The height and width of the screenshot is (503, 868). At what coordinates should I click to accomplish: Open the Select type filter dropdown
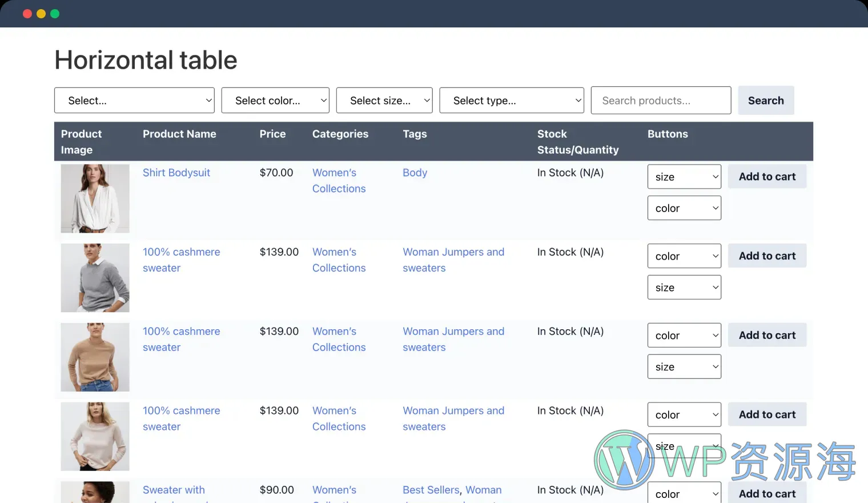coord(511,101)
